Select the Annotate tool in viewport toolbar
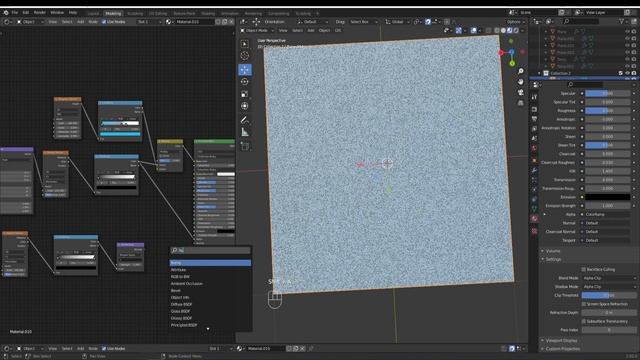The height and width of the screenshot is (360, 640). pyautogui.click(x=244, y=120)
